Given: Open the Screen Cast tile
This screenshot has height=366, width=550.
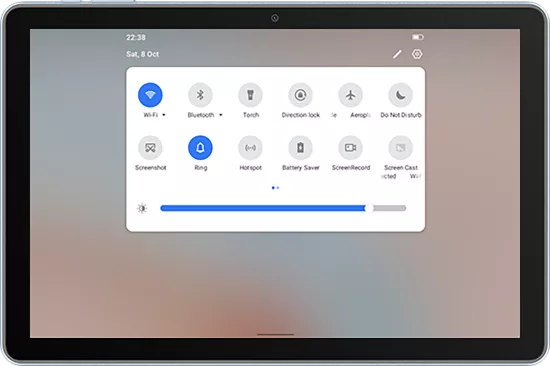Looking at the screenshot, I should tap(401, 148).
